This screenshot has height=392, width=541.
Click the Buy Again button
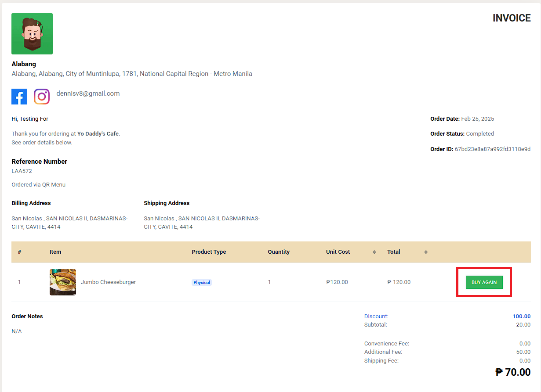pyautogui.click(x=484, y=282)
